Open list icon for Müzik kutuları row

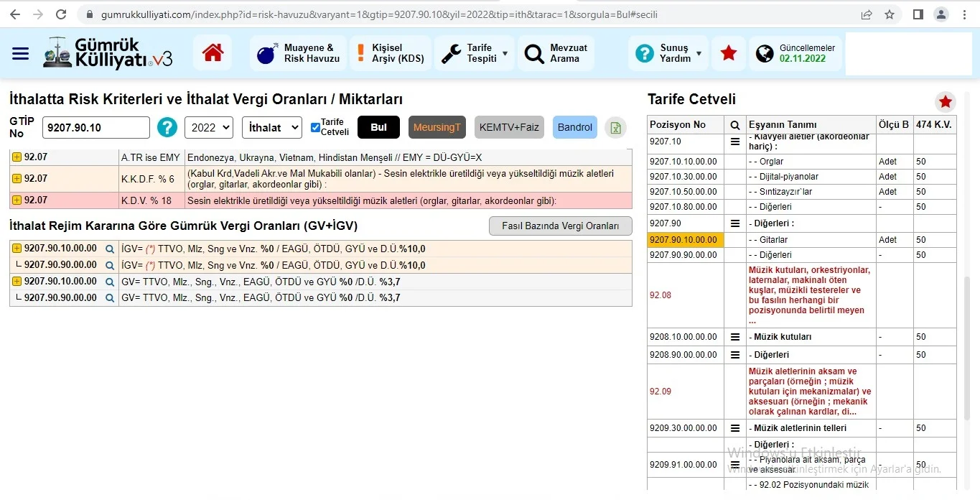point(734,337)
